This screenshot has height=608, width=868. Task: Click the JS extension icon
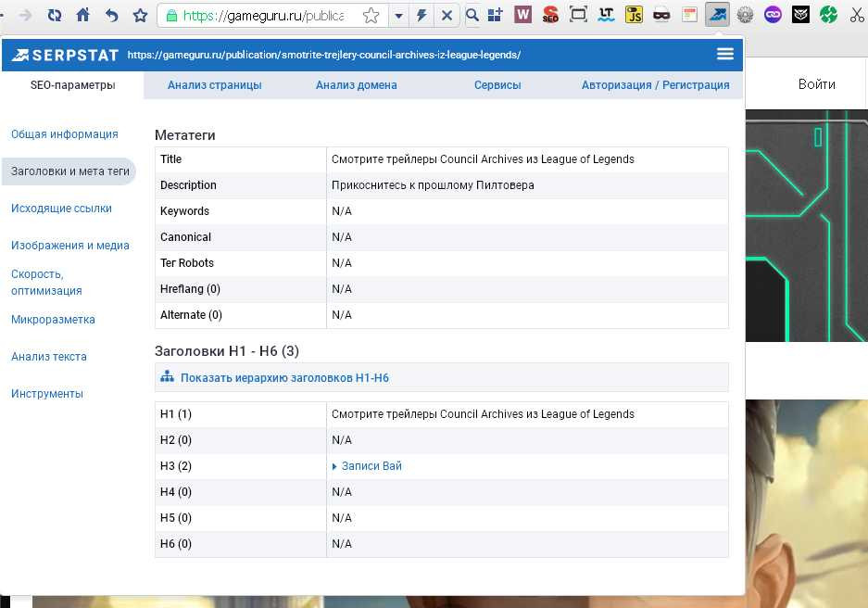[x=634, y=15]
